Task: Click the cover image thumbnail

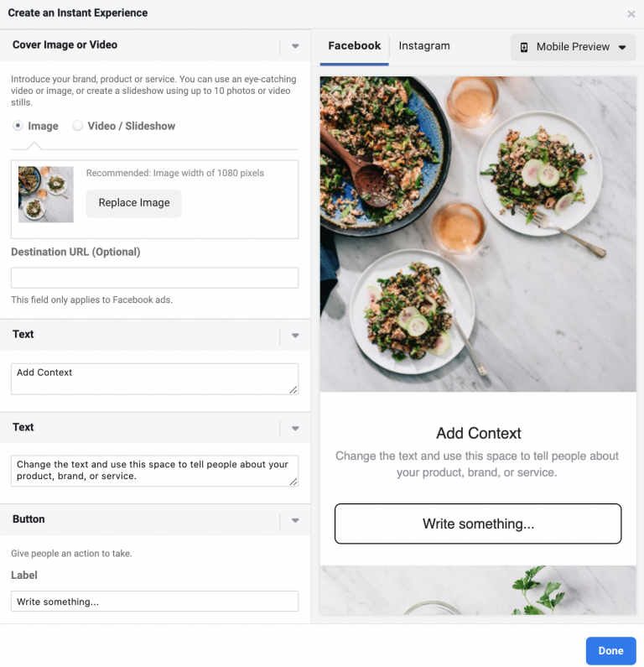Action: (46, 195)
